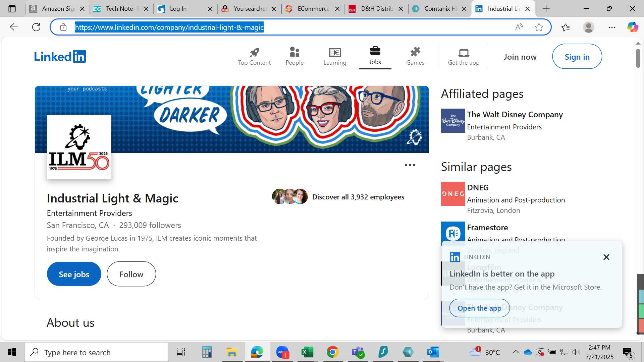Open a new browser tab
The height and width of the screenshot is (362, 644).
click(546, 9)
